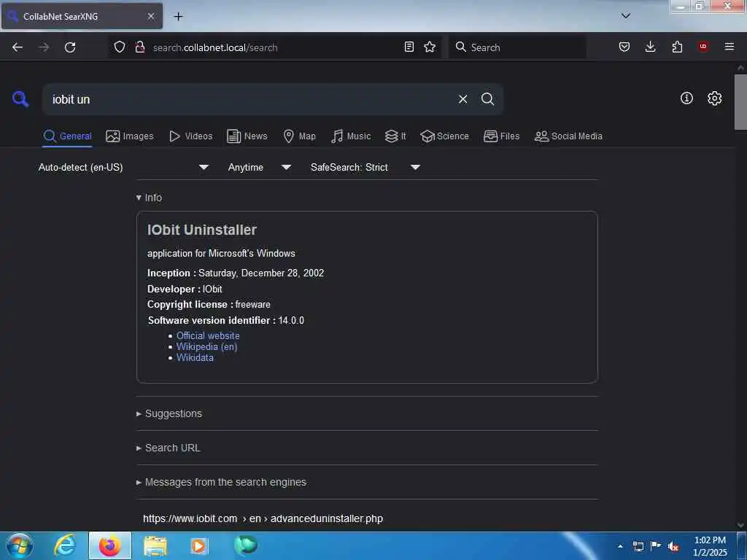The width and height of the screenshot is (747, 560).
Task: Launch Internet Explorer from the taskbar
Action: [x=65, y=545]
